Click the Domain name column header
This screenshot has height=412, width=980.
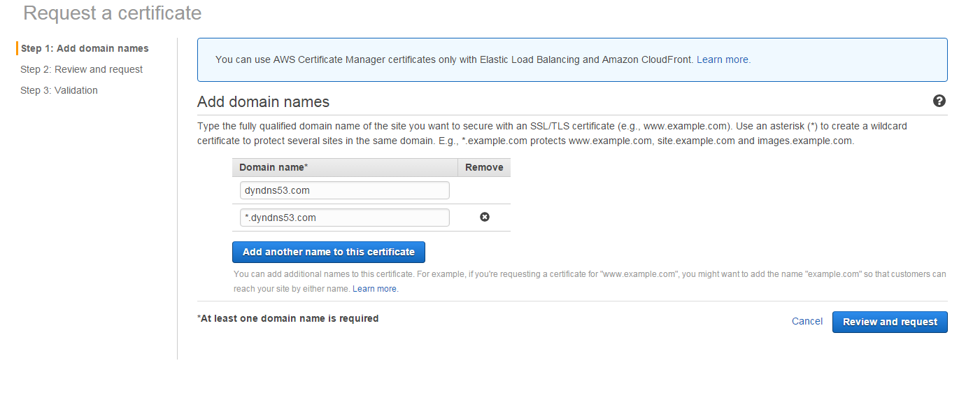pos(274,167)
